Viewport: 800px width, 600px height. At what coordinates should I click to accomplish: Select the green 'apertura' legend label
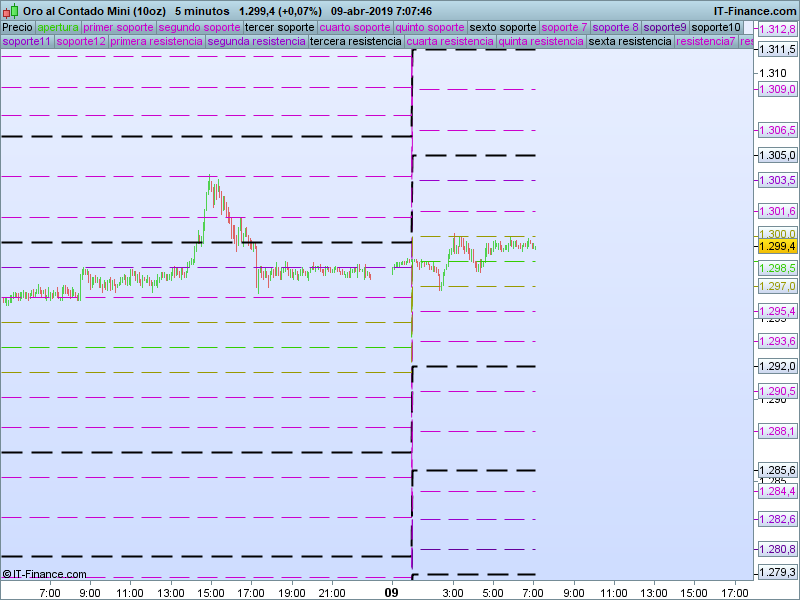point(57,27)
